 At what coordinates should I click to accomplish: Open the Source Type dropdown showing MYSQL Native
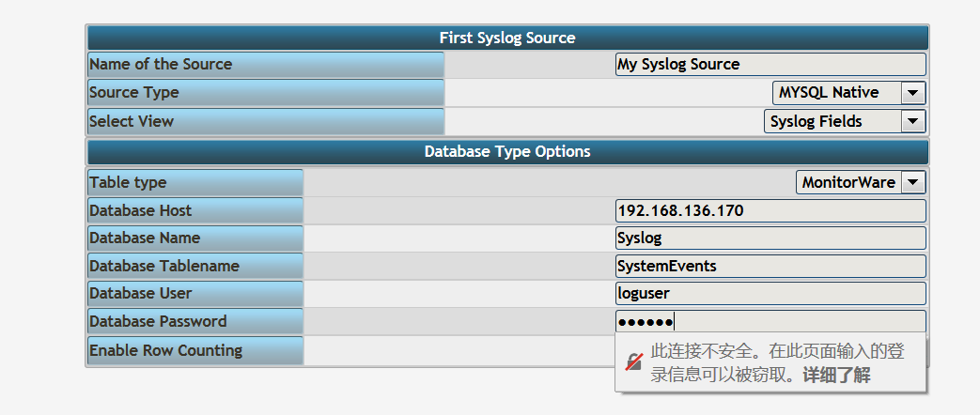849,93
